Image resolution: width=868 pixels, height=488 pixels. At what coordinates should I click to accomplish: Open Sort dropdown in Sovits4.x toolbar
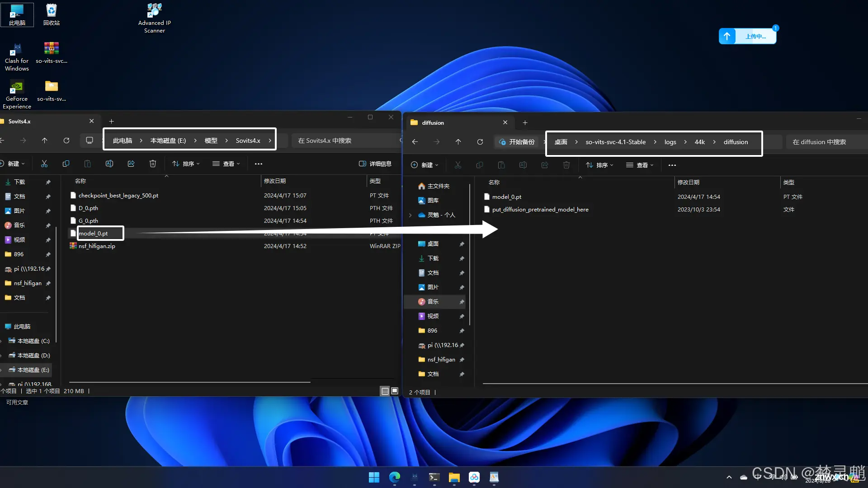186,164
